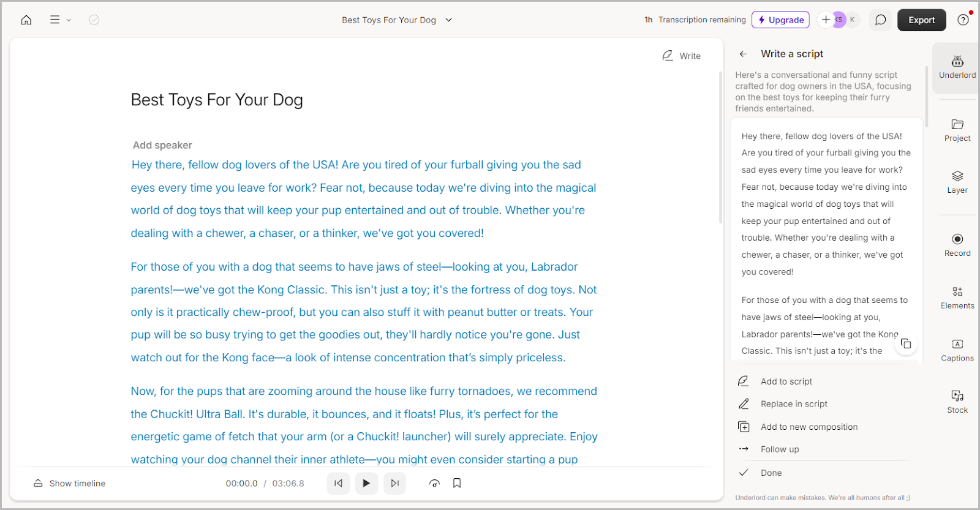The height and width of the screenshot is (510, 980).
Task: Open the comments speech bubble icon
Action: 880,20
